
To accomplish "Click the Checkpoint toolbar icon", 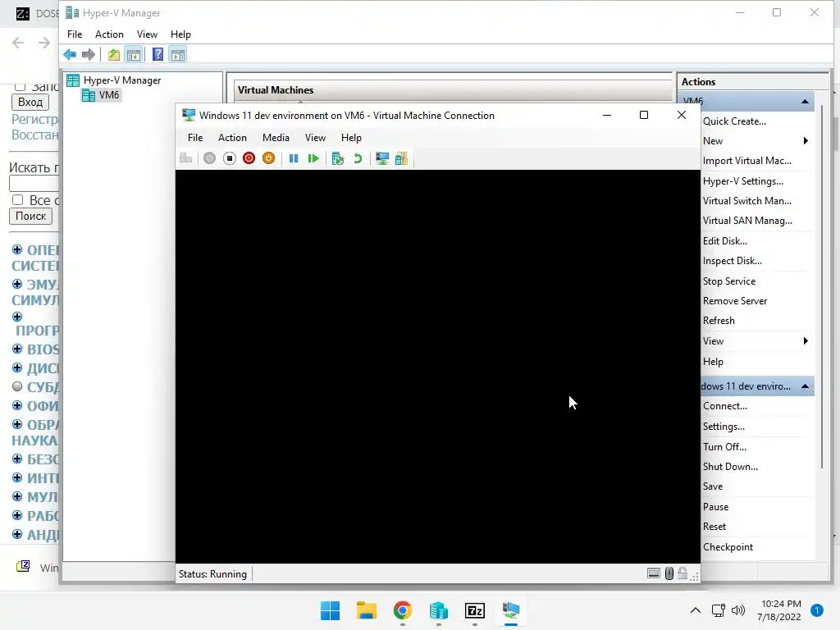I will pos(337,158).
